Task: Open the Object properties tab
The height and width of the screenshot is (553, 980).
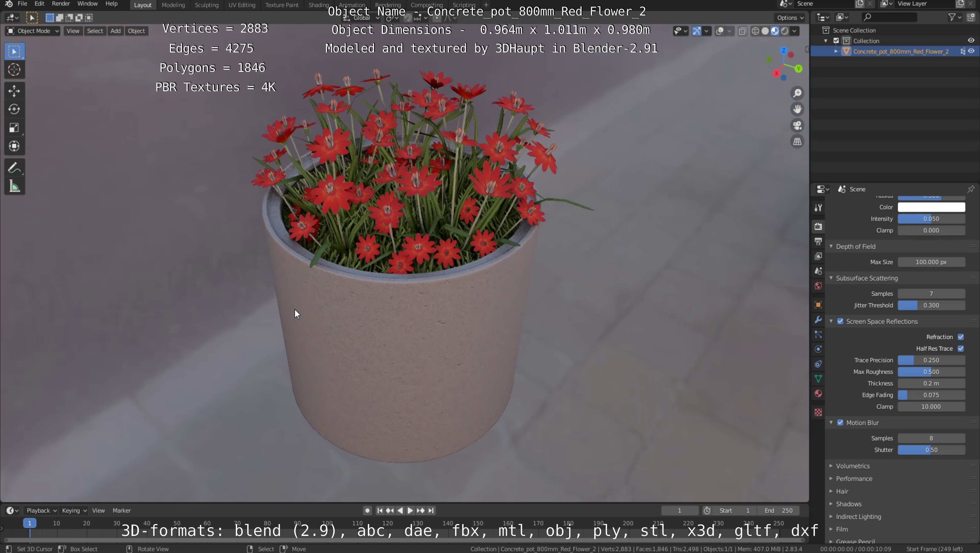Action: click(x=818, y=305)
